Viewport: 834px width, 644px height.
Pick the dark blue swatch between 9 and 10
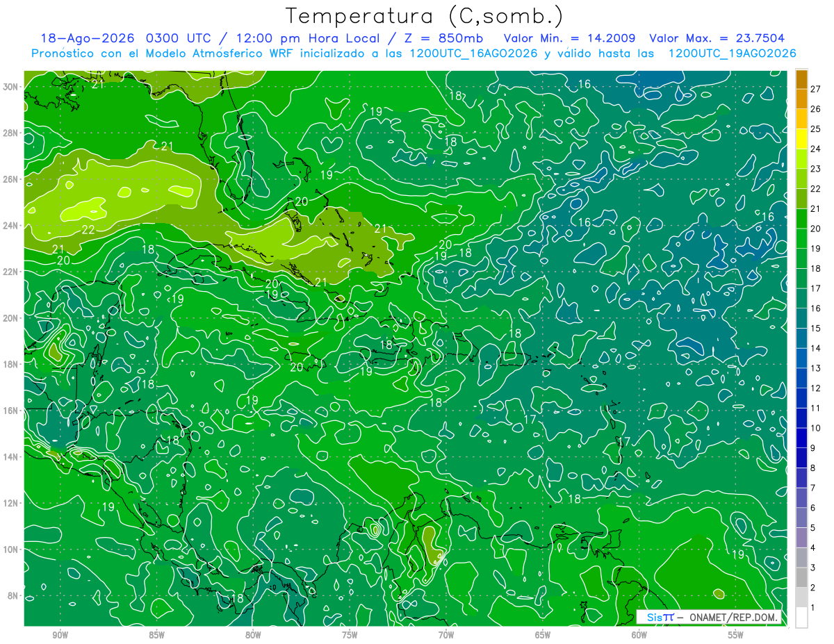tap(801, 438)
